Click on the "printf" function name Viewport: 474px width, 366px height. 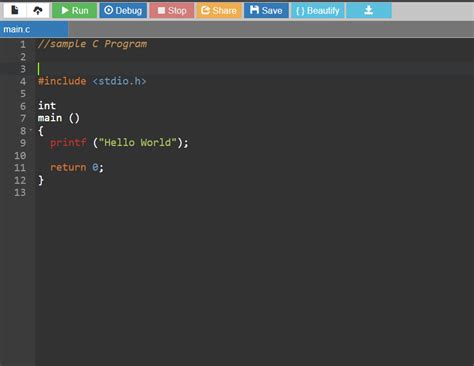pyautogui.click(x=68, y=143)
